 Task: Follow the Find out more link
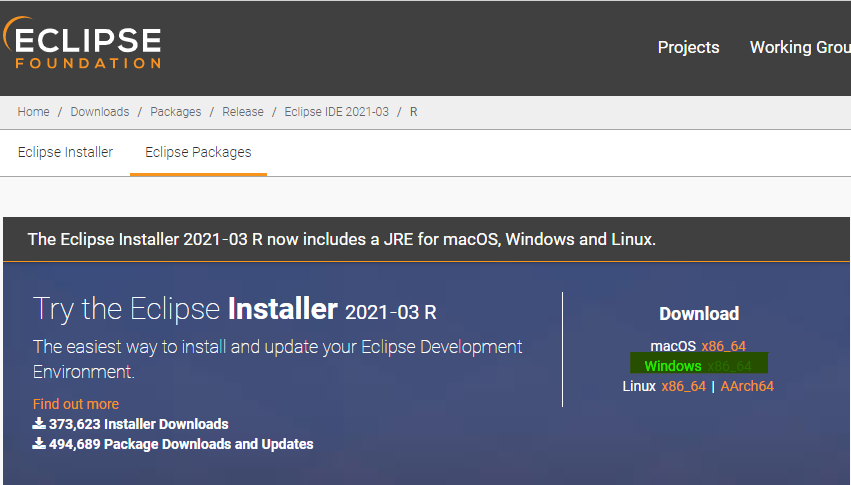(x=76, y=404)
